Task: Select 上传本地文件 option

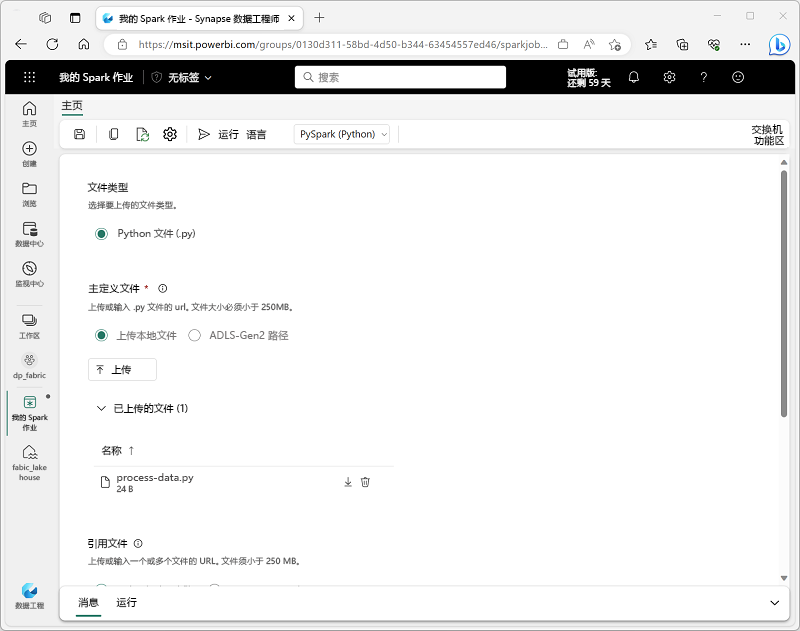Action: (x=101, y=335)
